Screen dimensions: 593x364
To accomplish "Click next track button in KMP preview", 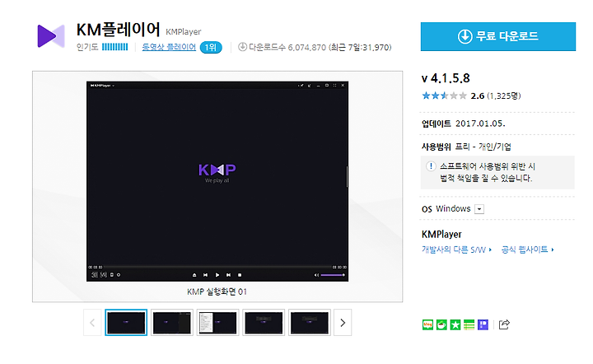I will (x=228, y=275).
